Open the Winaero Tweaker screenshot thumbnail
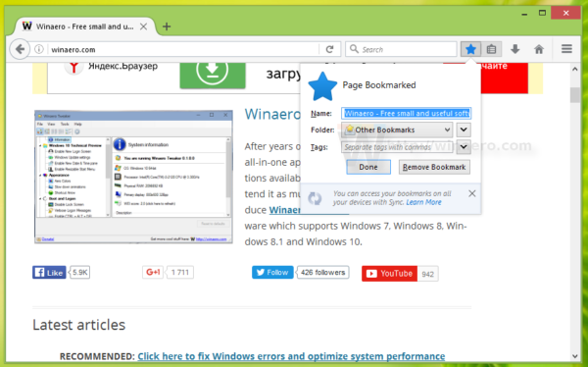This screenshot has width=588, height=367. point(133,177)
